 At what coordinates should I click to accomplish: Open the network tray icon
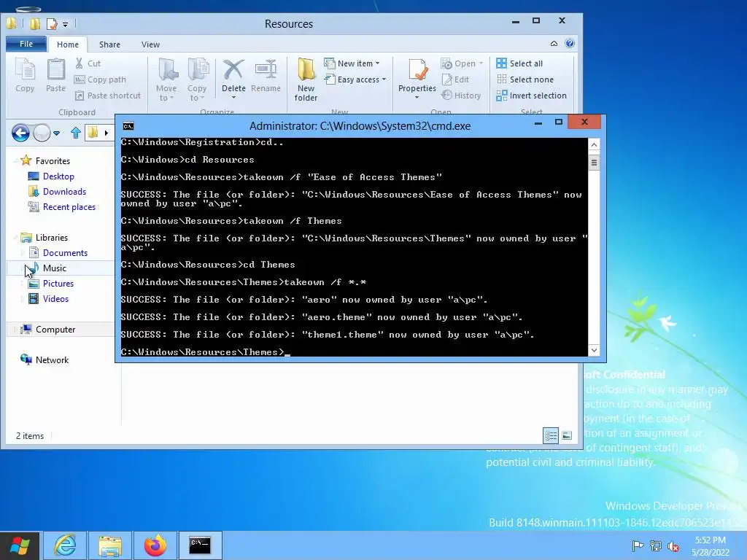click(656, 546)
